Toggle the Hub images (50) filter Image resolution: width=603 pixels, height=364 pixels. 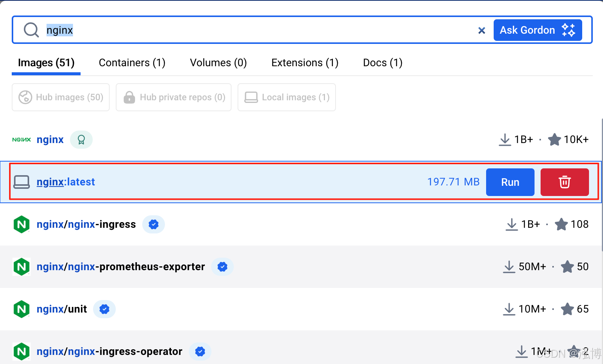click(x=61, y=97)
